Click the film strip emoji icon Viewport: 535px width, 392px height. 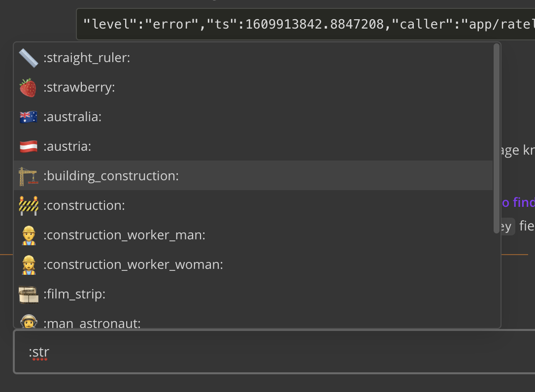click(x=28, y=294)
